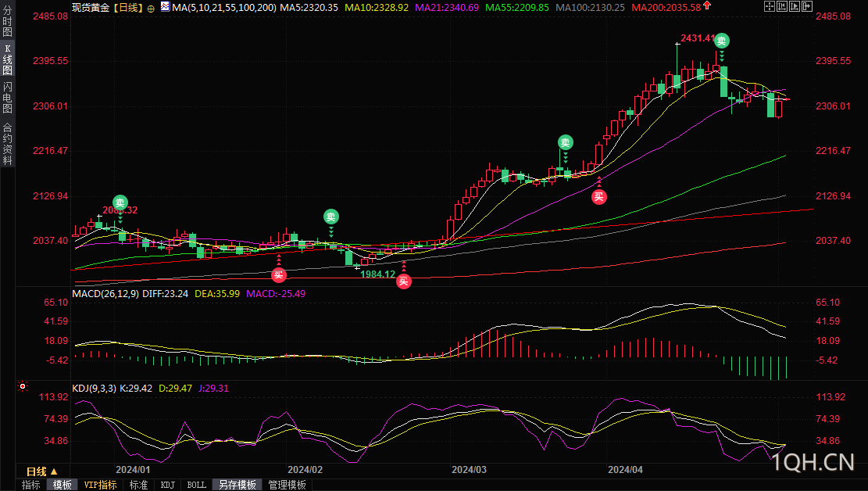Image resolution: width=868 pixels, height=491 pixels.
Task: Click the second chart tool icon at top right
Action: (782, 7)
